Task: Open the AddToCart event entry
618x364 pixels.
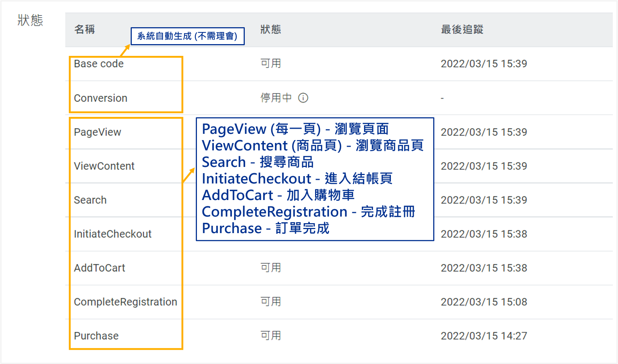Action: coord(99,268)
